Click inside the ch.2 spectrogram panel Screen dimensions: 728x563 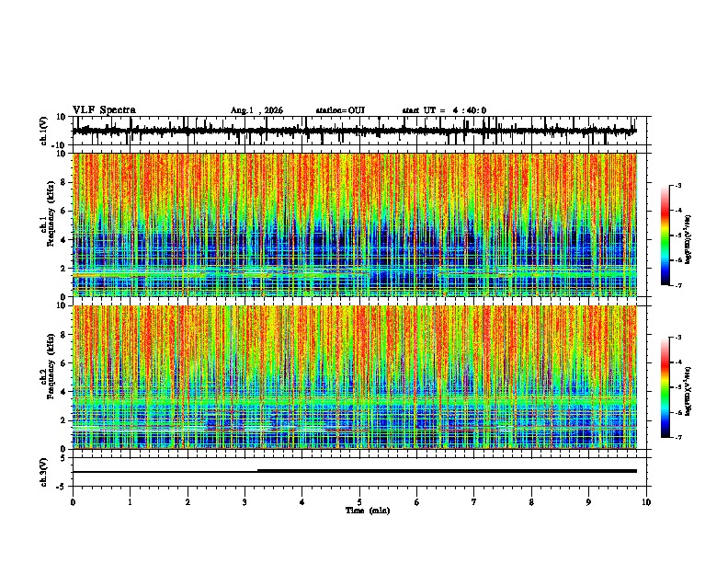(355, 377)
